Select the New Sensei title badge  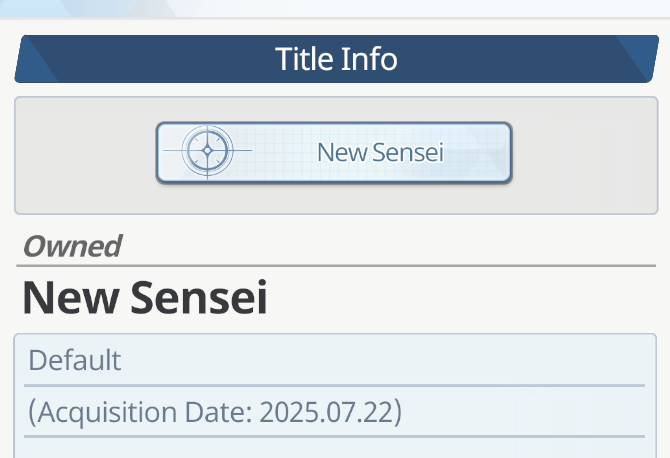point(333,153)
